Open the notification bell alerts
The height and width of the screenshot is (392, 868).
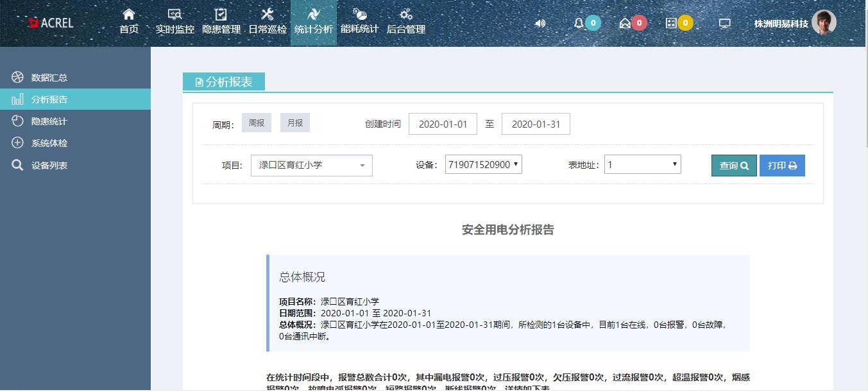[579, 22]
